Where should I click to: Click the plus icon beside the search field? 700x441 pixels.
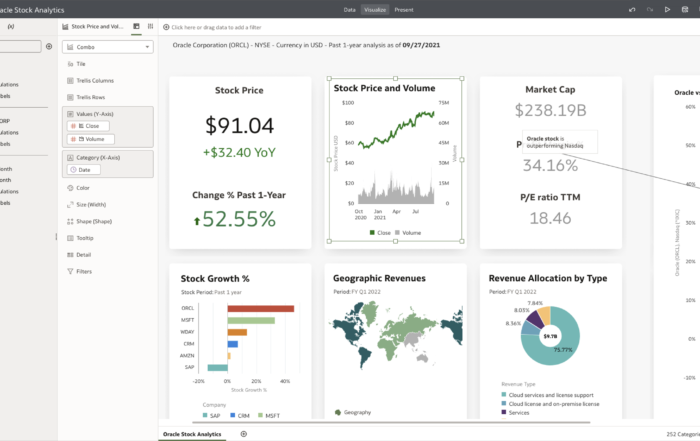click(49, 46)
